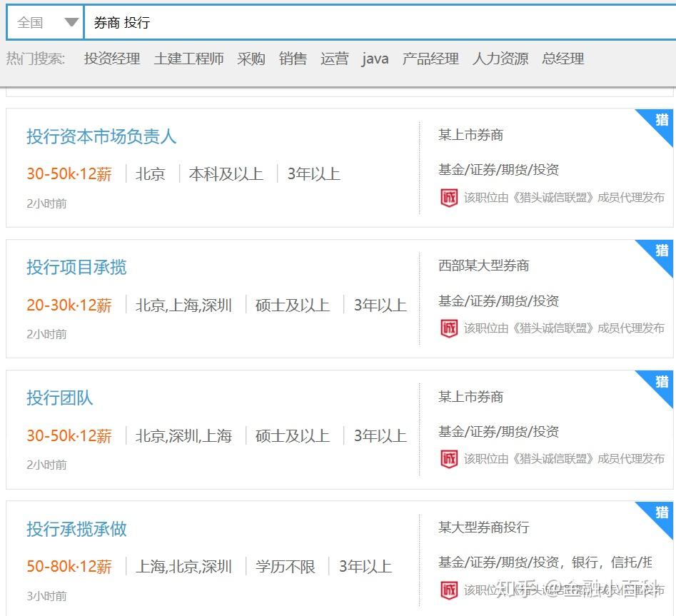Image resolution: width=676 pixels, height=616 pixels.
Task: Click the 猎 headhunter badge on first job card
Action: [x=661, y=120]
